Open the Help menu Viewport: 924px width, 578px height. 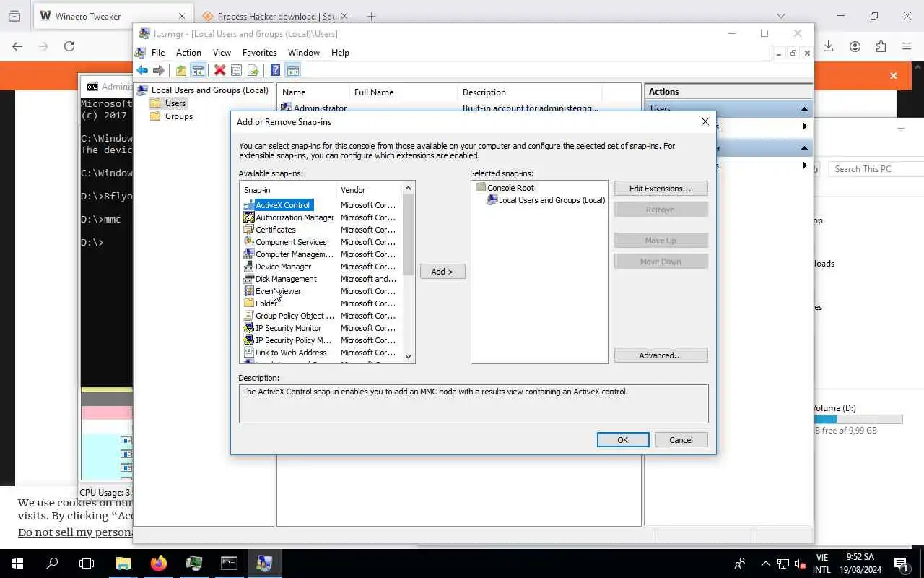[x=340, y=53]
